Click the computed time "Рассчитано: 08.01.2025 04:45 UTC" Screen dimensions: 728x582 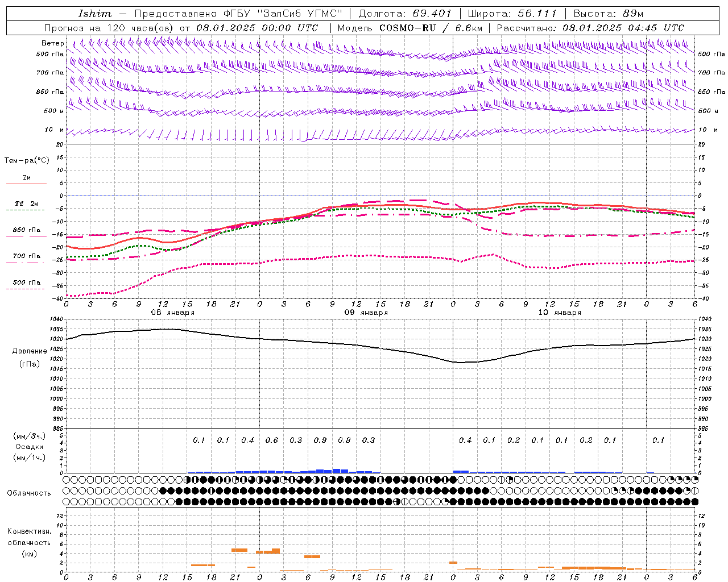click(x=590, y=28)
